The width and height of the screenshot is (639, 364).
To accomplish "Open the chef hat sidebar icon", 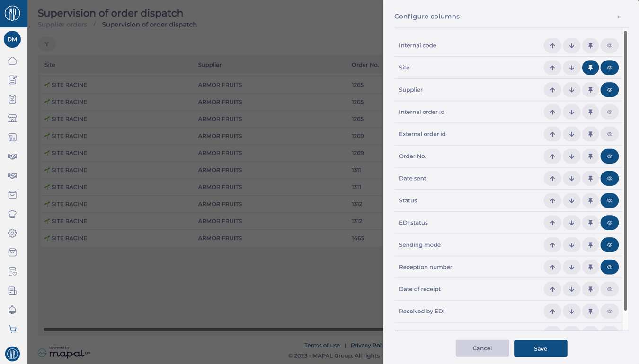I will [12, 214].
